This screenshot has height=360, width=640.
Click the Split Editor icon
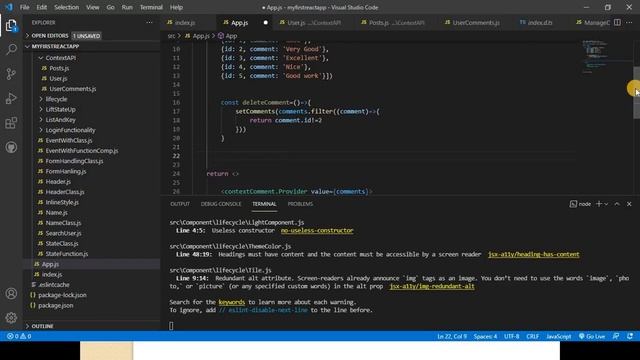coord(617,22)
